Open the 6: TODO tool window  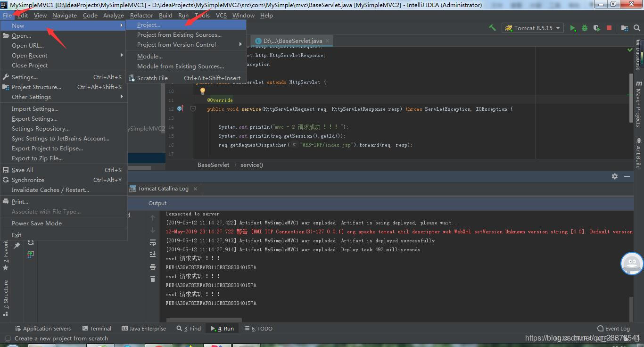coord(258,329)
